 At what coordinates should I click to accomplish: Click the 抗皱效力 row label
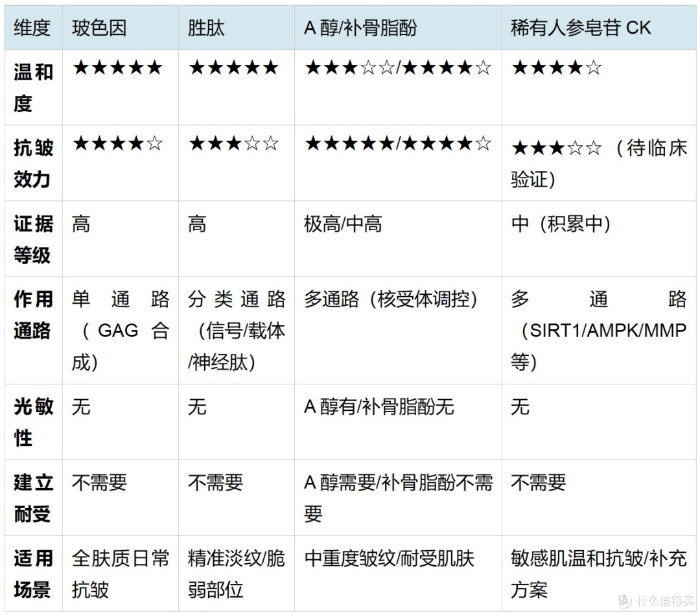[34, 163]
